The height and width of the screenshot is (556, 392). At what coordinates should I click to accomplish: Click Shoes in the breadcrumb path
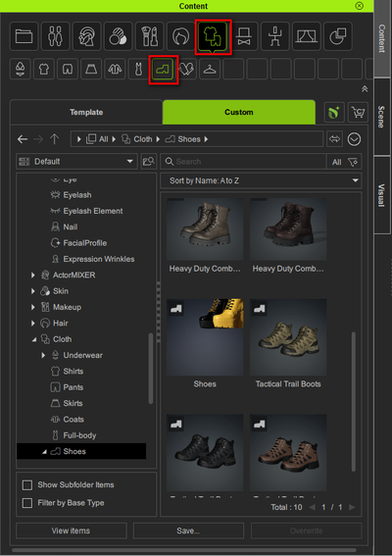click(x=189, y=139)
